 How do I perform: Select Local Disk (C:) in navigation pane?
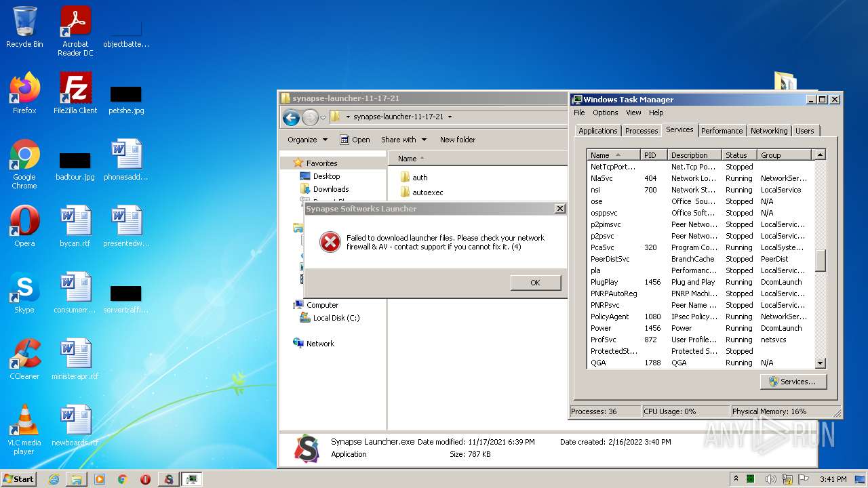(x=330, y=318)
